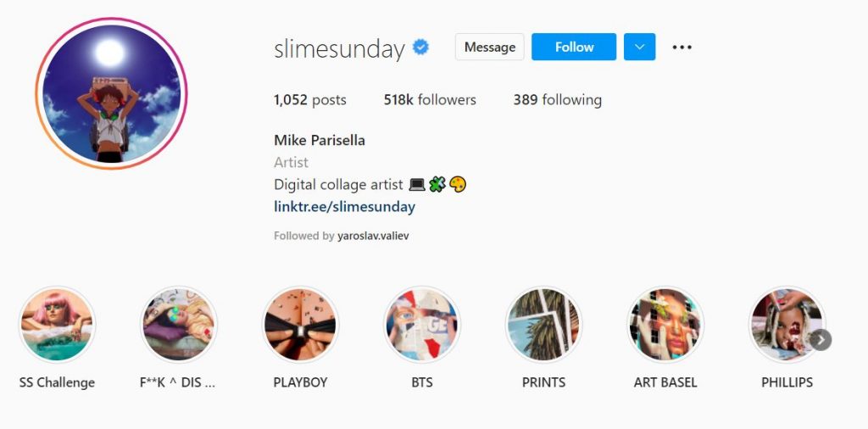Viewport: 868px width, 429px height.
Task: Open the PLAYBOY story highlight
Action: pos(300,325)
